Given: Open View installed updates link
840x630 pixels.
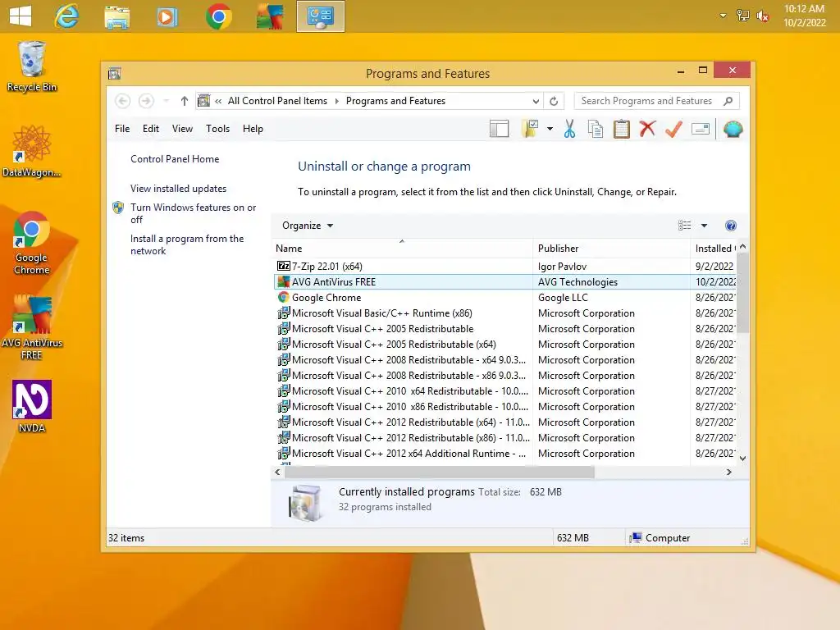Looking at the screenshot, I should pos(178,189).
